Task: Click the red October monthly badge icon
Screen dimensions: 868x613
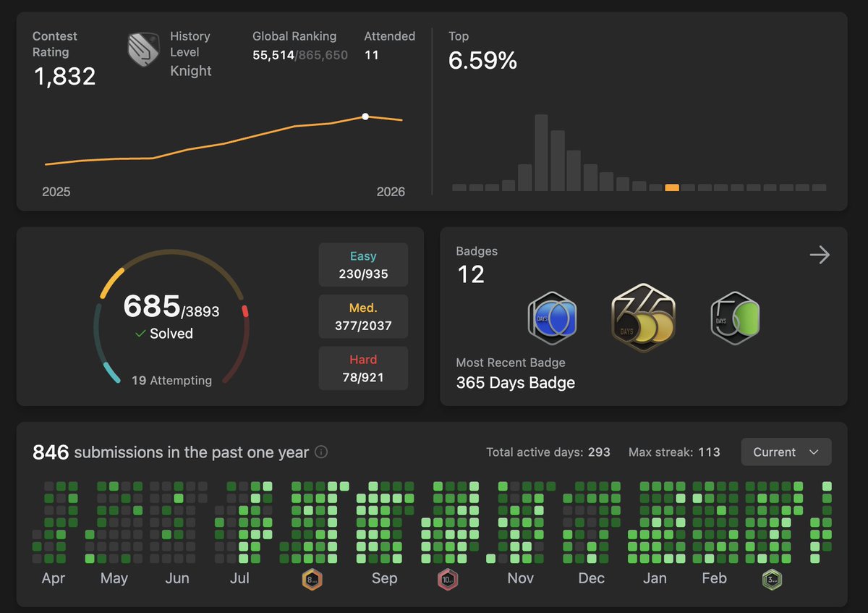Action: pos(447,579)
